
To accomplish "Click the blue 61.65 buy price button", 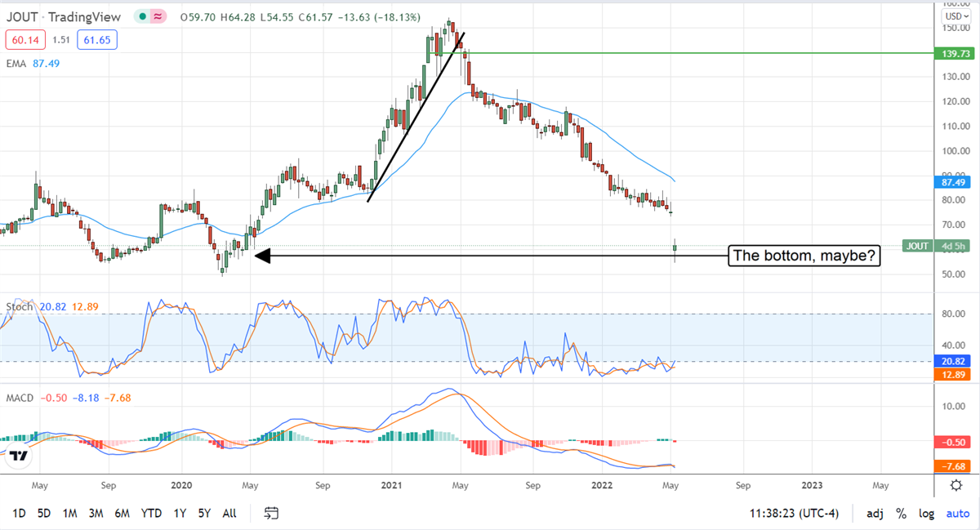I will point(96,38).
